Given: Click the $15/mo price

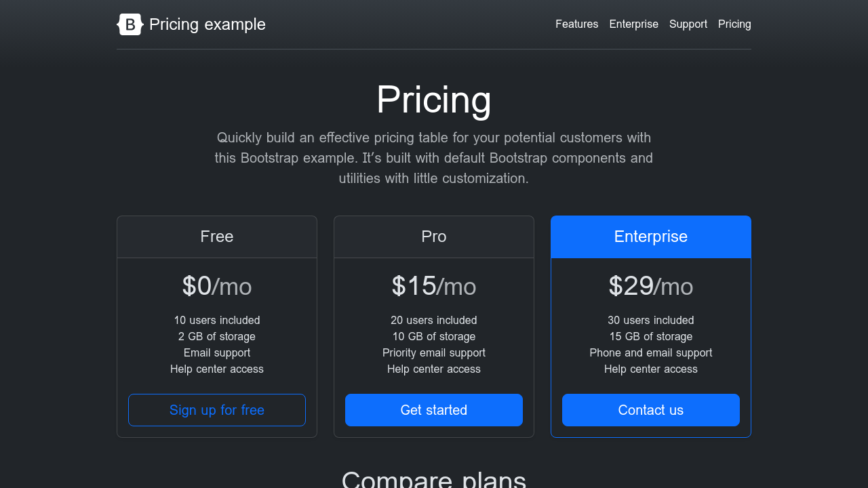Looking at the screenshot, I should pos(434,286).
